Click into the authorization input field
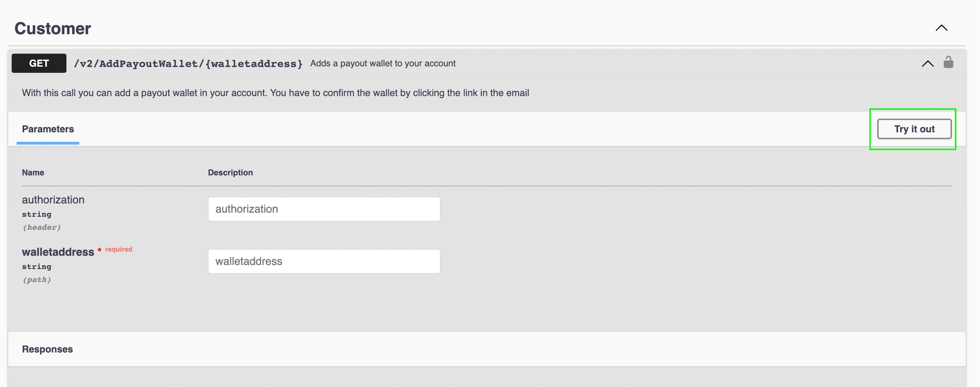This screenshot has height=387, width=980. 324,209
